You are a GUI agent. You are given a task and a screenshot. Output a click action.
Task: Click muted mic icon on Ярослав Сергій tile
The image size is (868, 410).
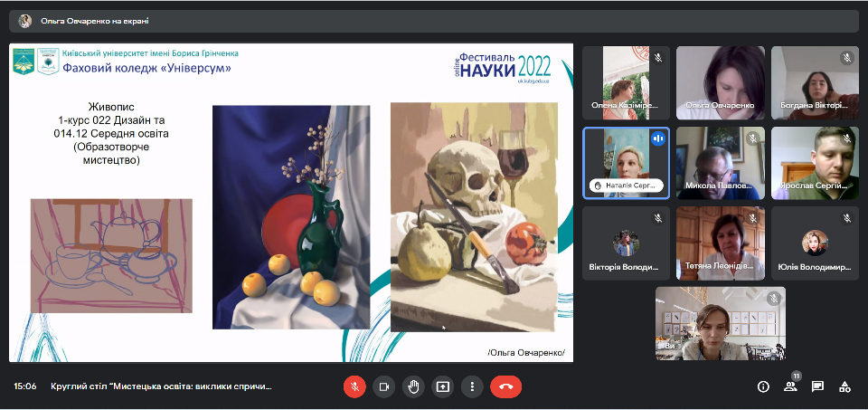pos(846,138)
